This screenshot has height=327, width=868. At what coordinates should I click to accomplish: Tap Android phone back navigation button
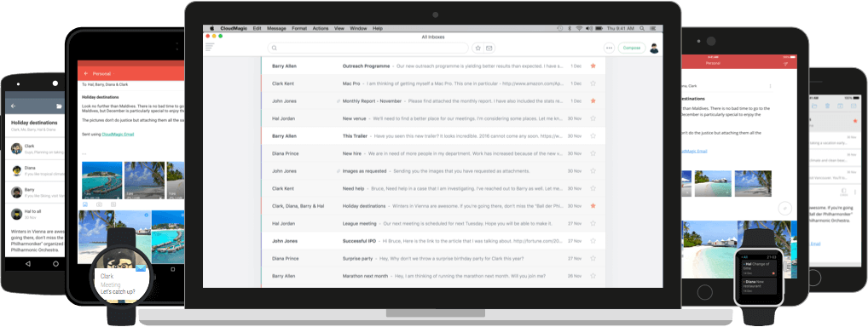point(28,265)
